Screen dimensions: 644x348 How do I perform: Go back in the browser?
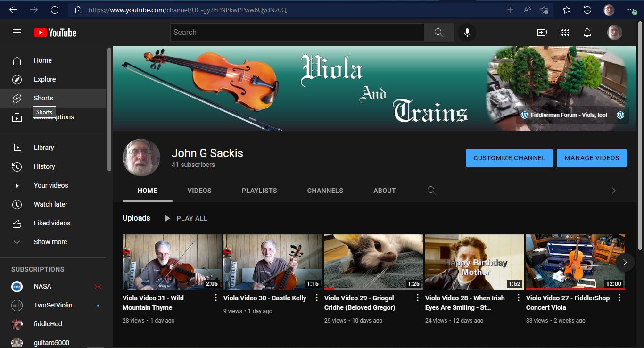click(13, 9)
